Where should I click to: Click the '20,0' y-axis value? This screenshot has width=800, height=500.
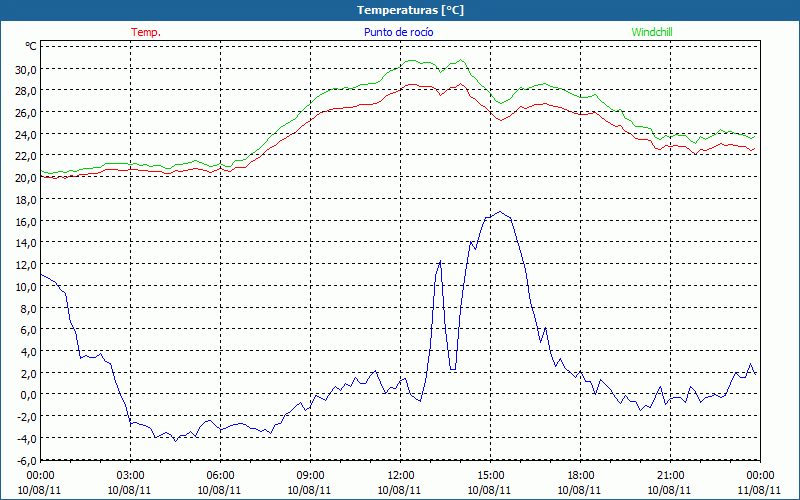coord(26,178)
